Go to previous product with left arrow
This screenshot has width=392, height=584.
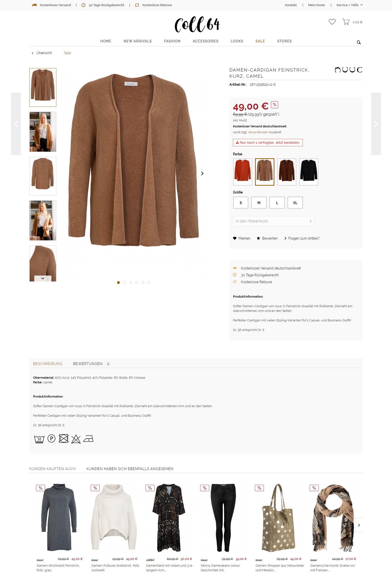point(16,124)
